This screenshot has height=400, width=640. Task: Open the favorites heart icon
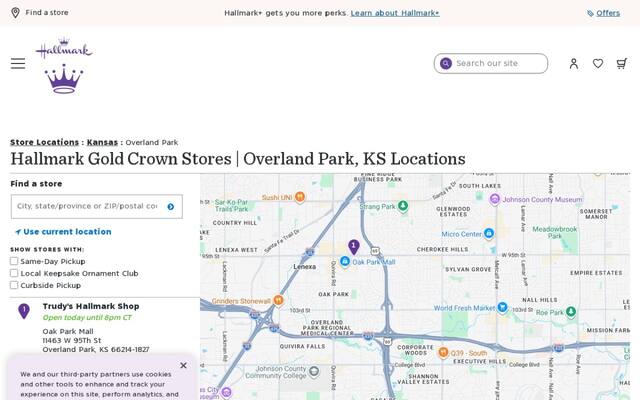(x=598, y=63)
